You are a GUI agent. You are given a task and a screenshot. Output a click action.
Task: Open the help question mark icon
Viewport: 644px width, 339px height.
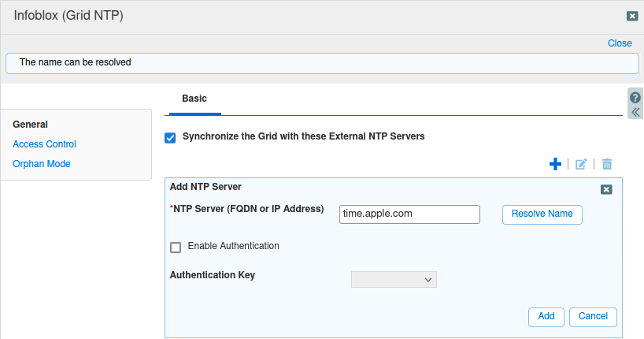pyautogui.click(x=635, y=98)
